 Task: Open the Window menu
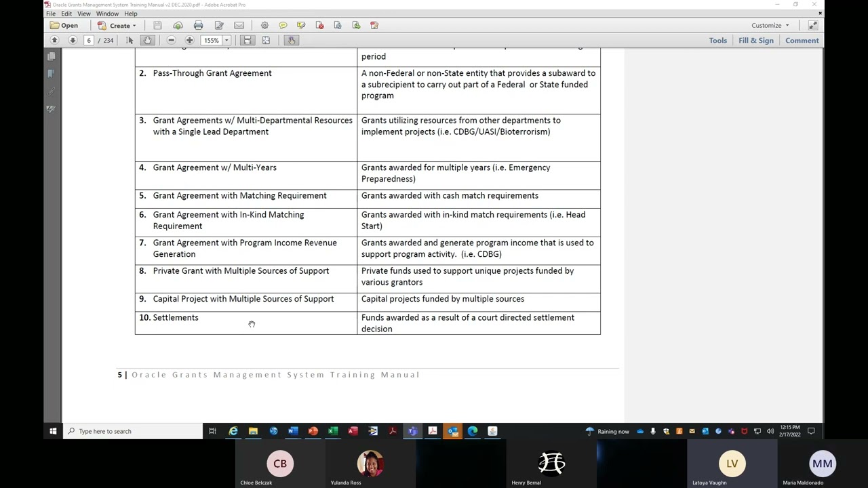[107, 14]
